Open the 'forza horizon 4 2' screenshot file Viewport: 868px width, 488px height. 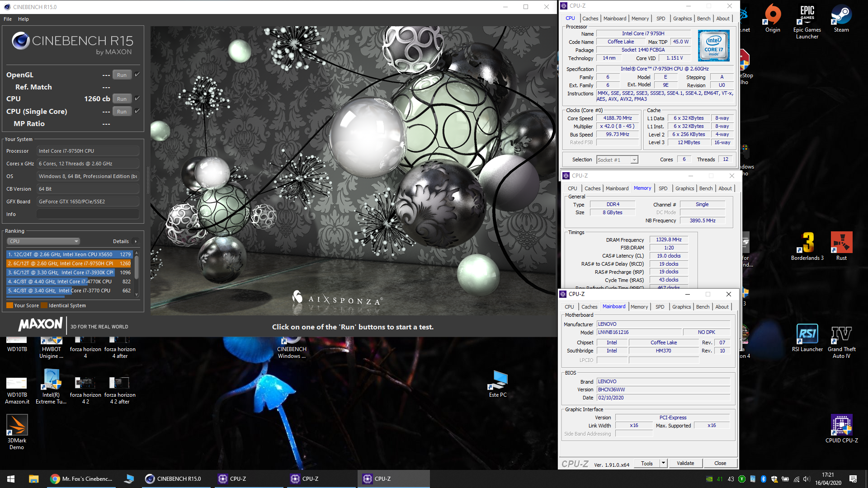85,391
